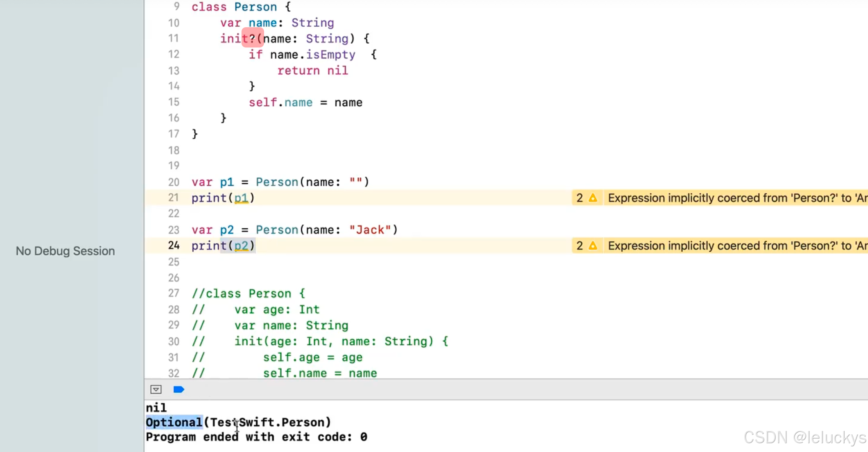Add a breakpoint at line number 23

173,230
